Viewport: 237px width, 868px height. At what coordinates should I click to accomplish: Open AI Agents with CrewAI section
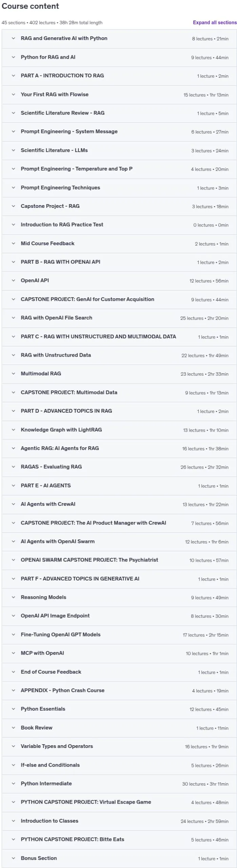pos(119,504)
